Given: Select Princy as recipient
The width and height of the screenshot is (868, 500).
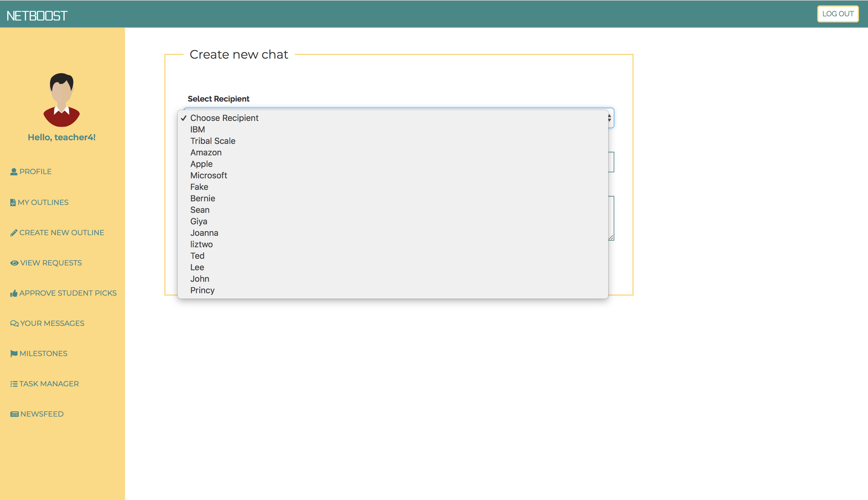Looking at the screenshot, I should (393, 291).
